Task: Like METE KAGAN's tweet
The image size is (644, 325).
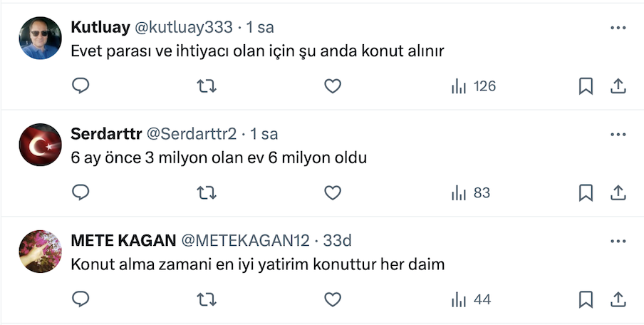Action: tap(332, 300)
